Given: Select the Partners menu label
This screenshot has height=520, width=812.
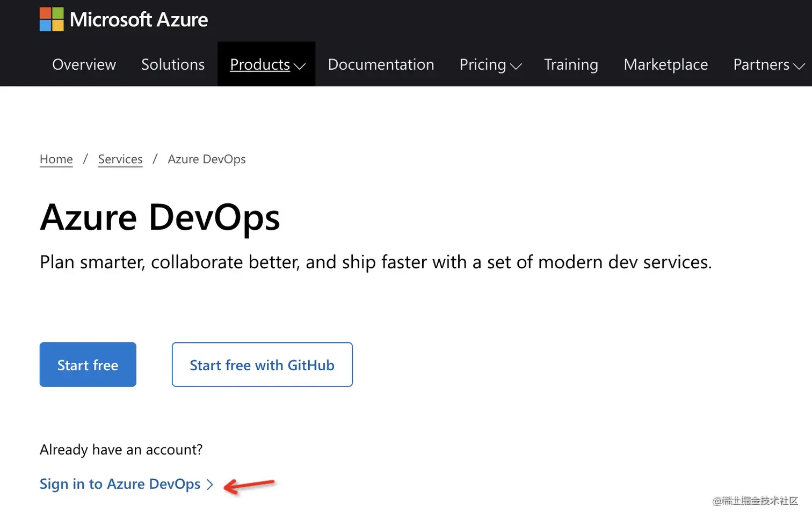Looking at the screenshot, I should [761, 64].
